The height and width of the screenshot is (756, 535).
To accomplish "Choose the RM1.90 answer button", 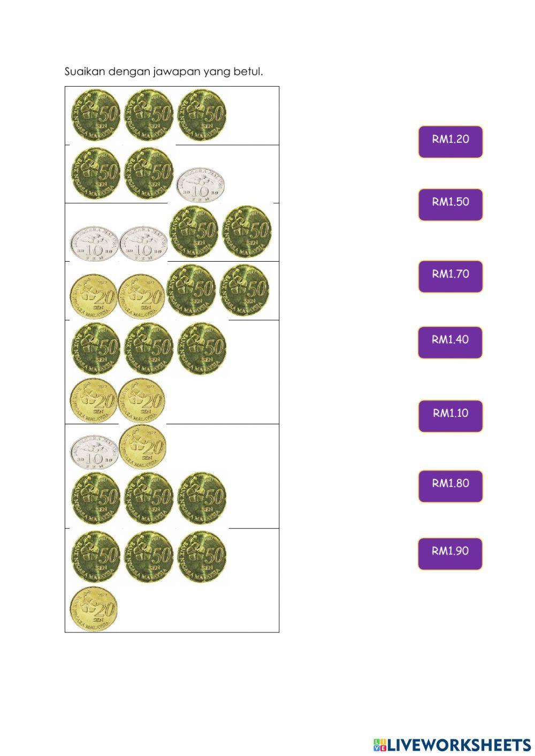I will pos(450,553).
